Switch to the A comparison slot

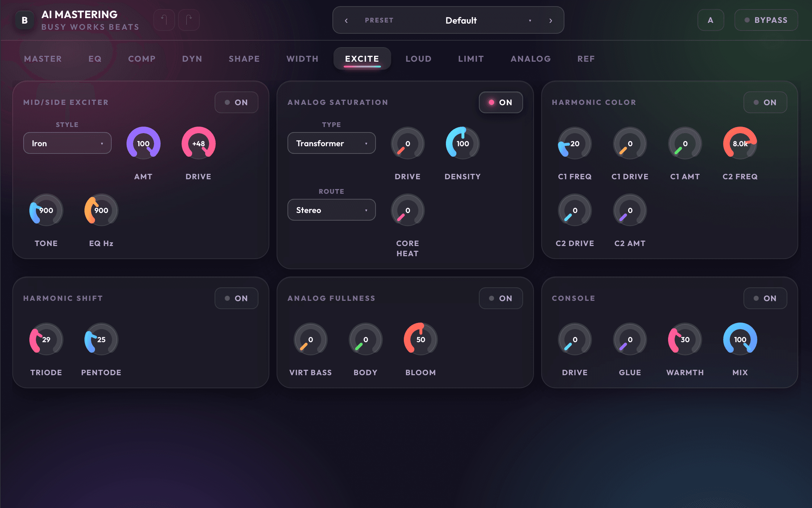point(710,20)
